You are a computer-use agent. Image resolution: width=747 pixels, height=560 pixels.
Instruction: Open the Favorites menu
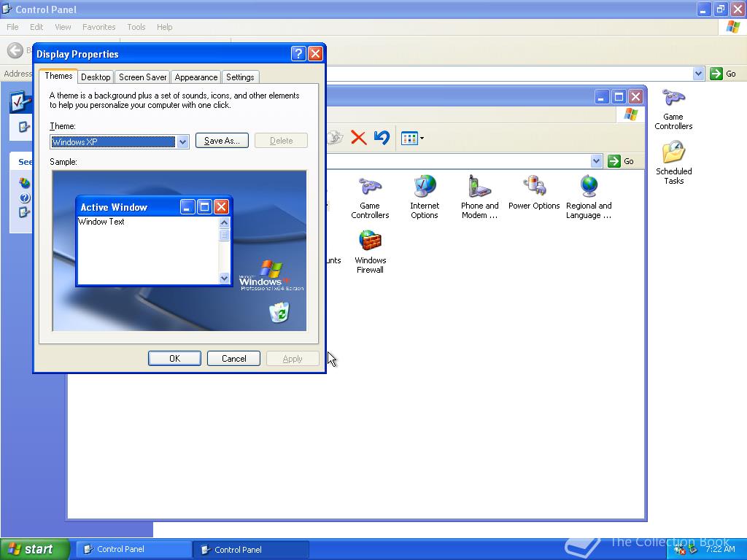click(98, 27)
